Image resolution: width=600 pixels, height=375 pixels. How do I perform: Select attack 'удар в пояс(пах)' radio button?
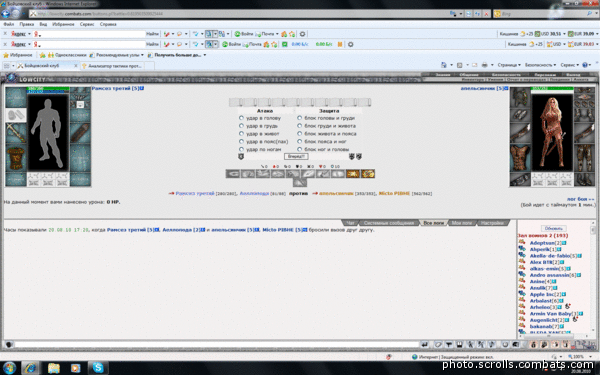pos(241,141)
